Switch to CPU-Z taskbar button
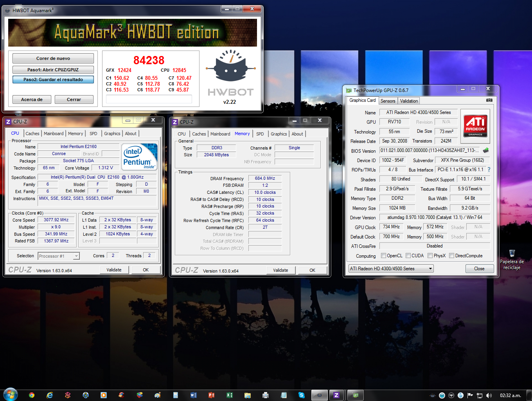 (337, 395)
